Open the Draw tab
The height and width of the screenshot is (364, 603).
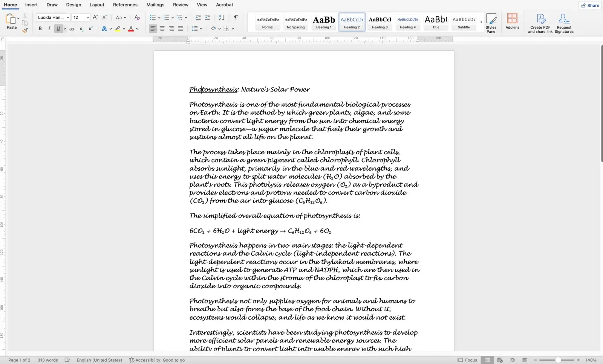[52, 5]
